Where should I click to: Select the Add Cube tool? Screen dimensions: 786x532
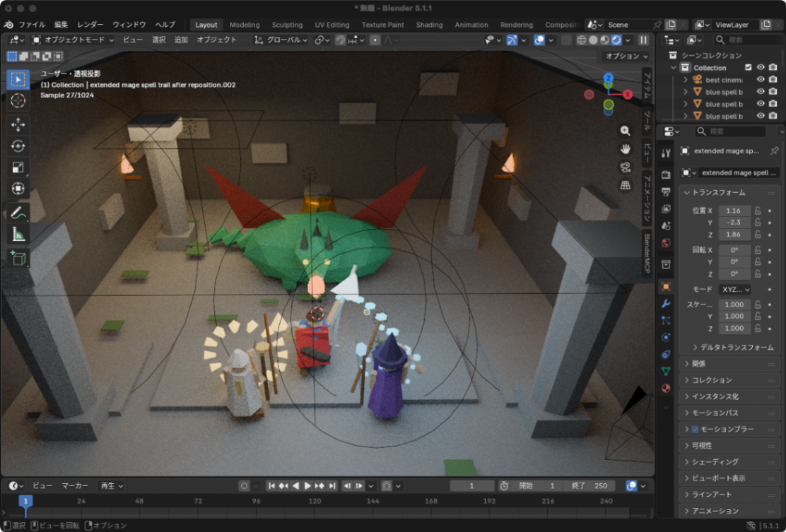point(18,258)
